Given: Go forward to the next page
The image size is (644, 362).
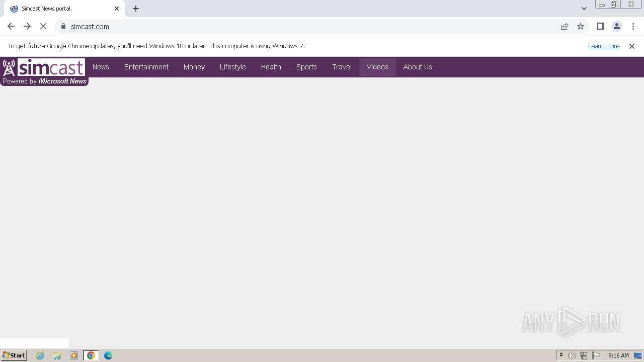Looking at the screenshot, I should coord(27,26).
